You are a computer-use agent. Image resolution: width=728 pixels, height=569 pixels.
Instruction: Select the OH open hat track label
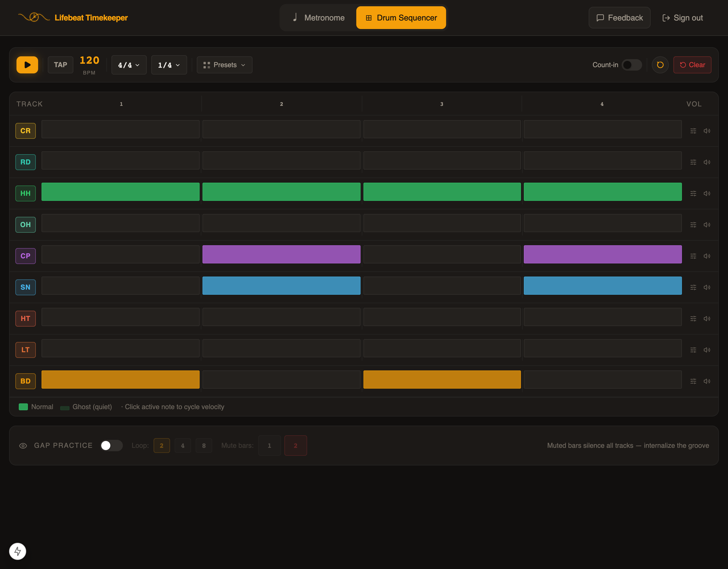26,225
